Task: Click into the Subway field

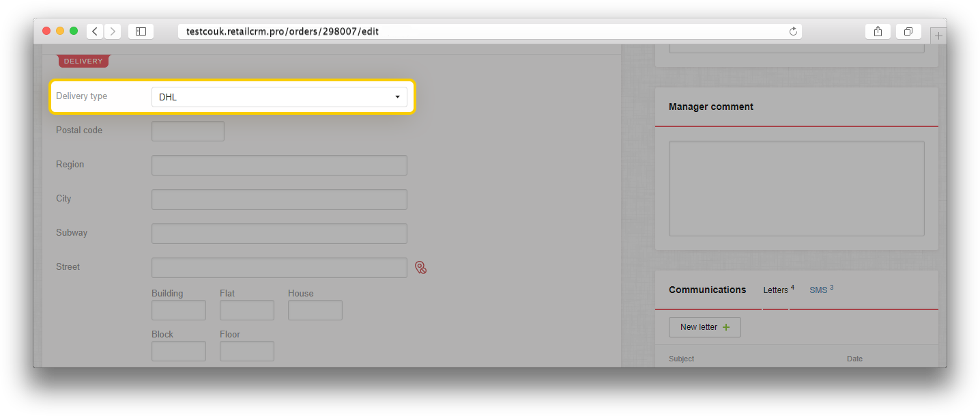Action: pos(279,234)
